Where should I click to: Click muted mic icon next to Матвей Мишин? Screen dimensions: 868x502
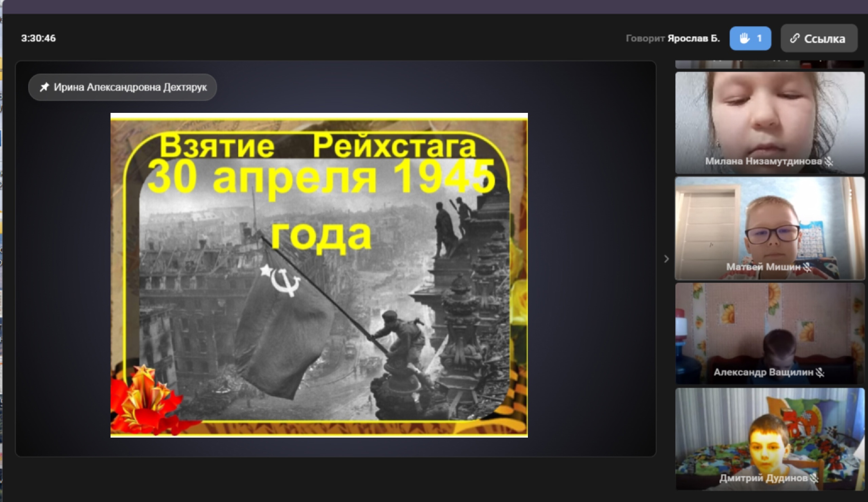point(807,267)
